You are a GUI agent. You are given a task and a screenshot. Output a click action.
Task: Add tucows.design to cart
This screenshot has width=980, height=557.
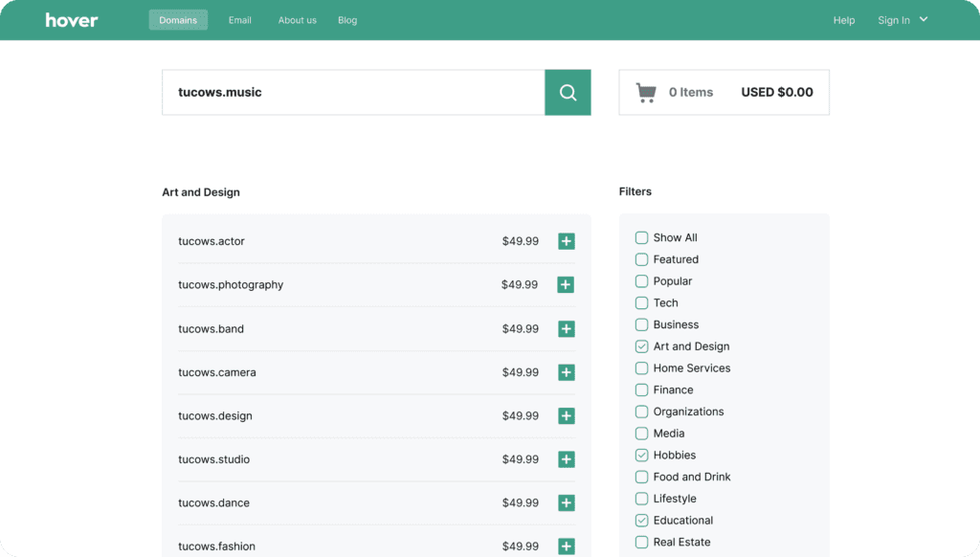tap(567, 415)
